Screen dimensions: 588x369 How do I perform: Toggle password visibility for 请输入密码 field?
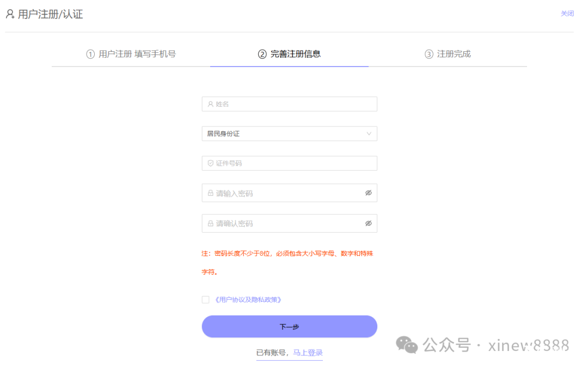click(x=368, y=193)
